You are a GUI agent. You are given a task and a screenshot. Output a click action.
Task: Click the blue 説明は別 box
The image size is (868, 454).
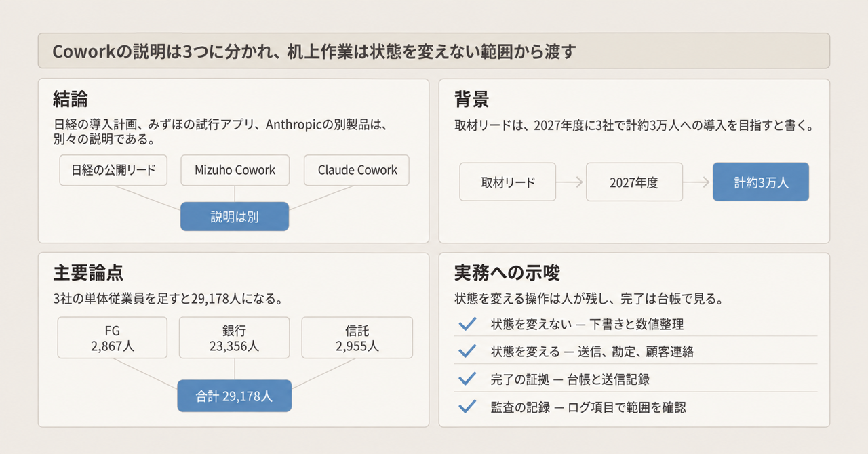coord(235,217)
